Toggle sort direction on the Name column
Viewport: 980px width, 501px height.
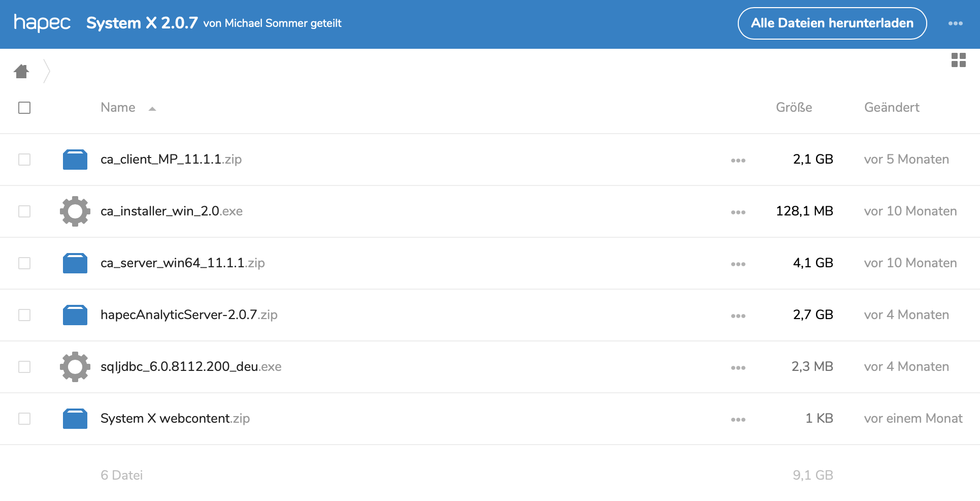(118, 108)
